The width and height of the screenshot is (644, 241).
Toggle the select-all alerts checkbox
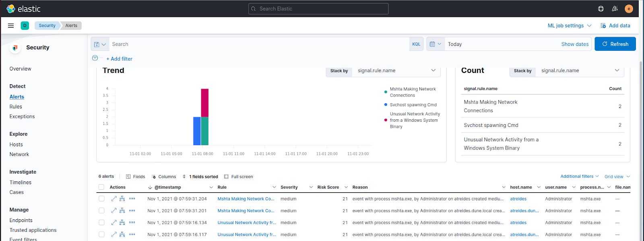tap(101, 187)
